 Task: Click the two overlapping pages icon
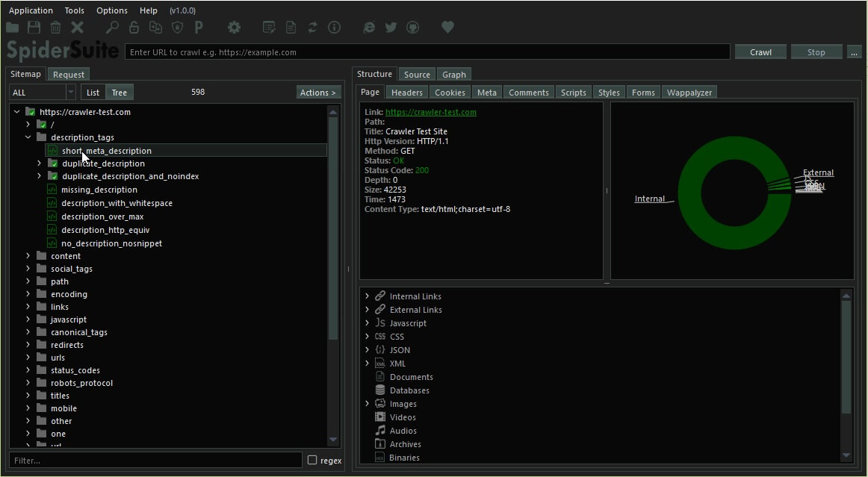[x=155, y=27]
